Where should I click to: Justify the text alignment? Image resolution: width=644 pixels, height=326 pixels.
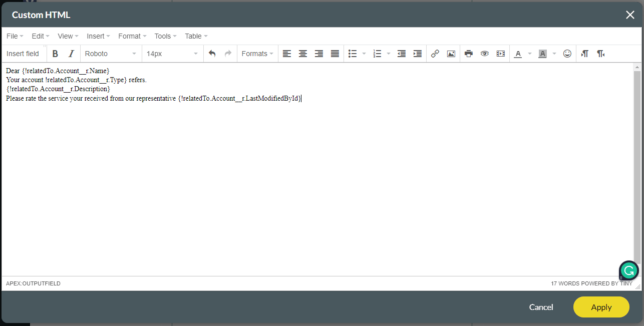click(x=335, y=54)
